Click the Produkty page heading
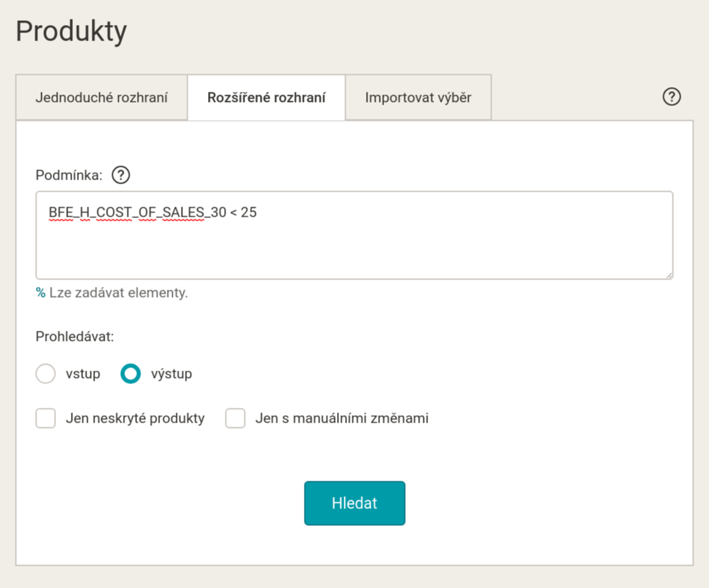This screenshot has width=709, height=588. tap(71, 32)
